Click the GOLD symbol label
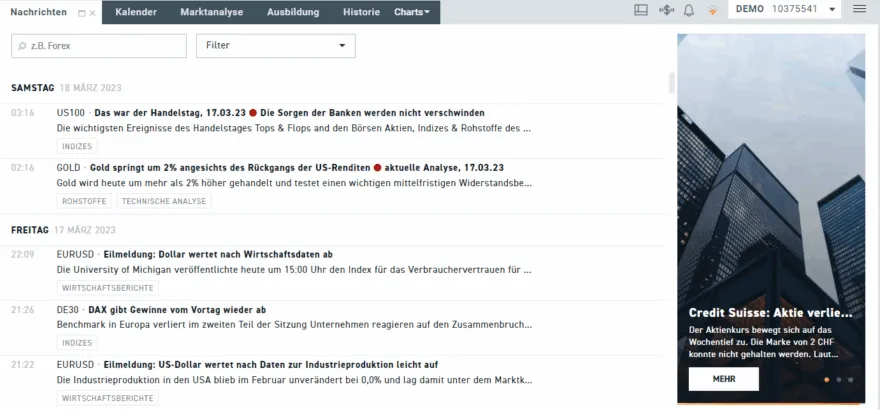Image resolution: width=880 pixels, height=410 pixels. (68, 168)
